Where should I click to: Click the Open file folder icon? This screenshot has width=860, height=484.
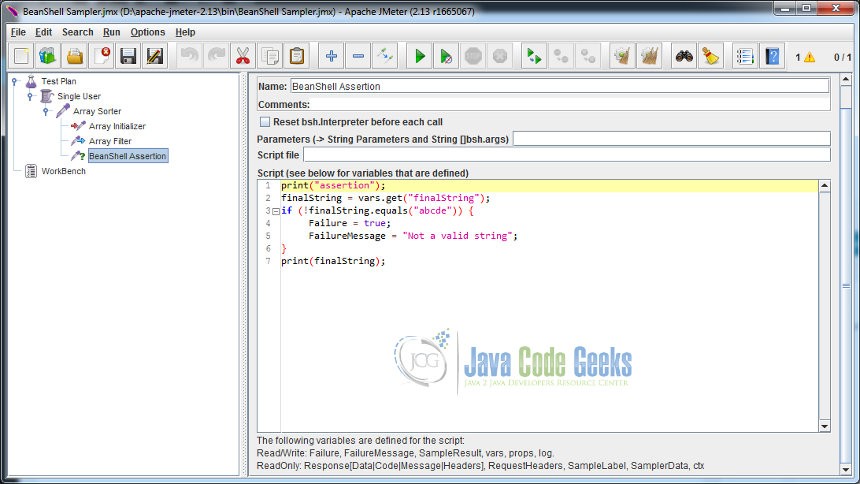(75, 56)
